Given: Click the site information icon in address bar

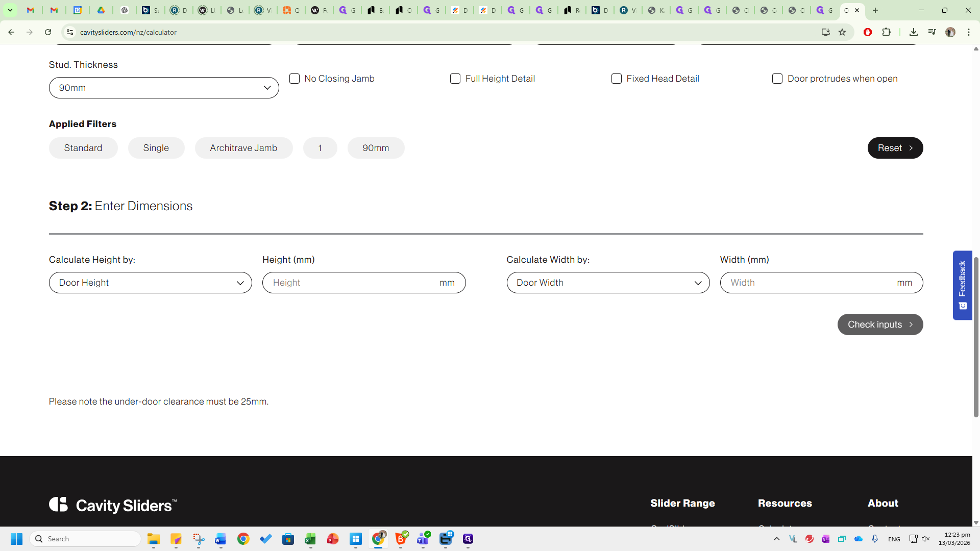Looking at the screenshot, I should (x=70, y=32).
